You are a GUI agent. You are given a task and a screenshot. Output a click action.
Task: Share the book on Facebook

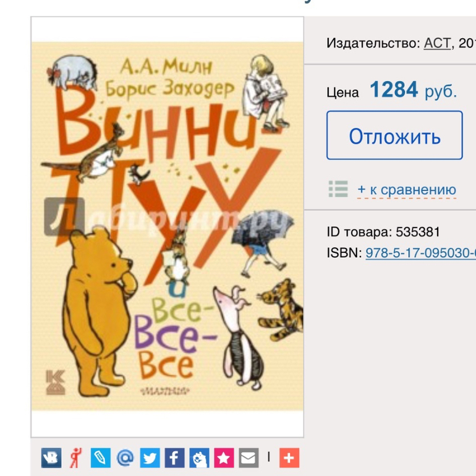(174, 457)
